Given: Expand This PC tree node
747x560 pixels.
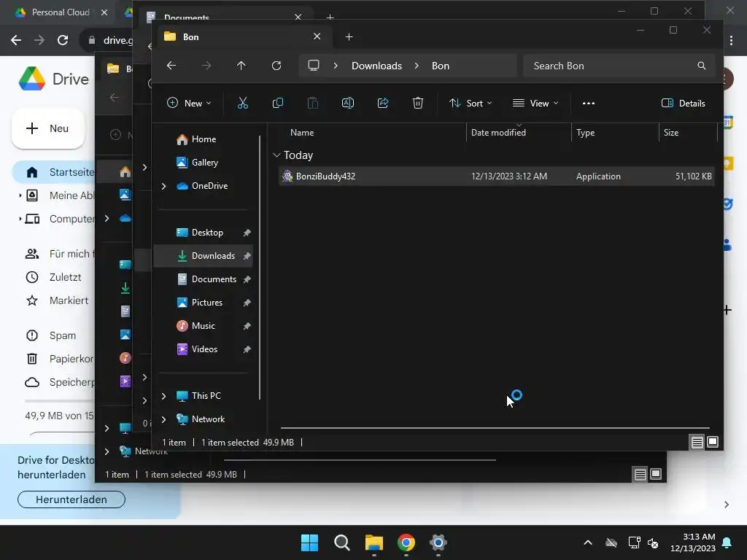Looking at the screenshot, I should click(163, 396).
